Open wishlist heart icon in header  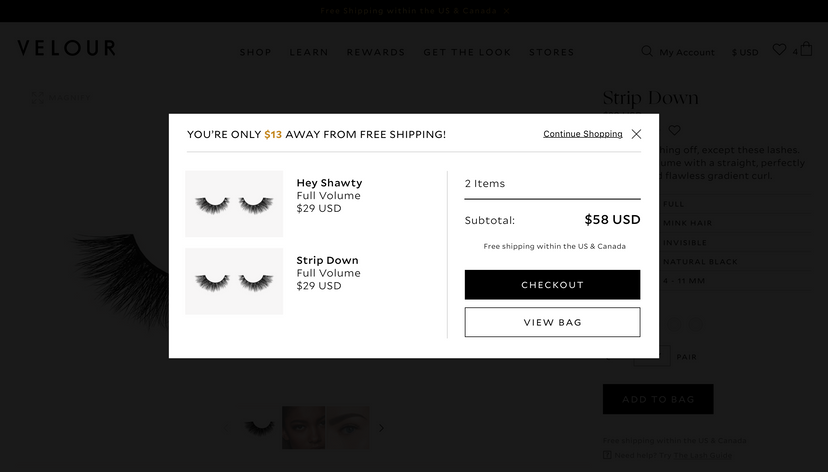779,50
